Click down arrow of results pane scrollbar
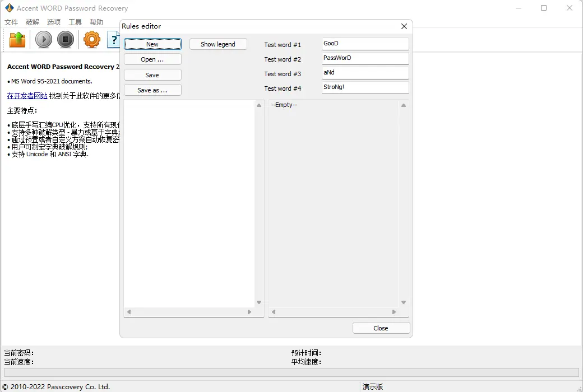This screenshot has height=392, width=583. pyautogui.click(x=404, y=302)
